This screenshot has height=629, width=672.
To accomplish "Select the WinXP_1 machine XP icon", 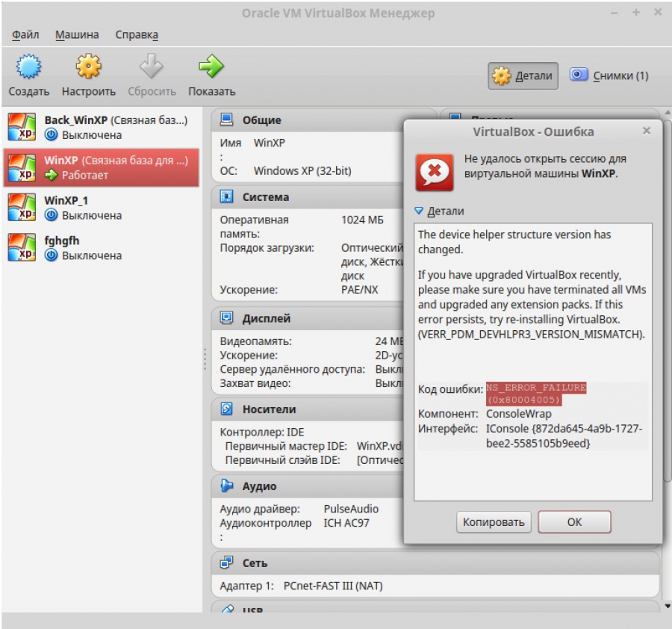I will [x=22, y=207].
